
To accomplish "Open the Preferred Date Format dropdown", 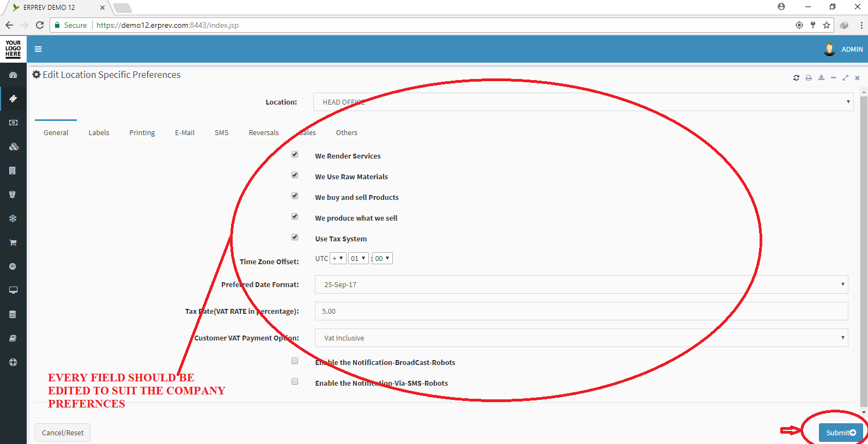I will [581, 284].
